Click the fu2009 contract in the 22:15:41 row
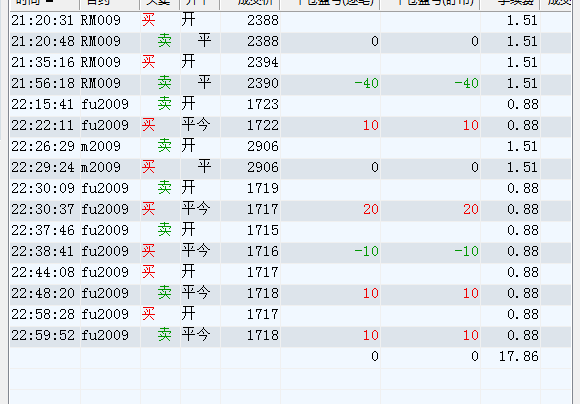The width and height of the screenshot is (580, 404). tap(105, 104)
